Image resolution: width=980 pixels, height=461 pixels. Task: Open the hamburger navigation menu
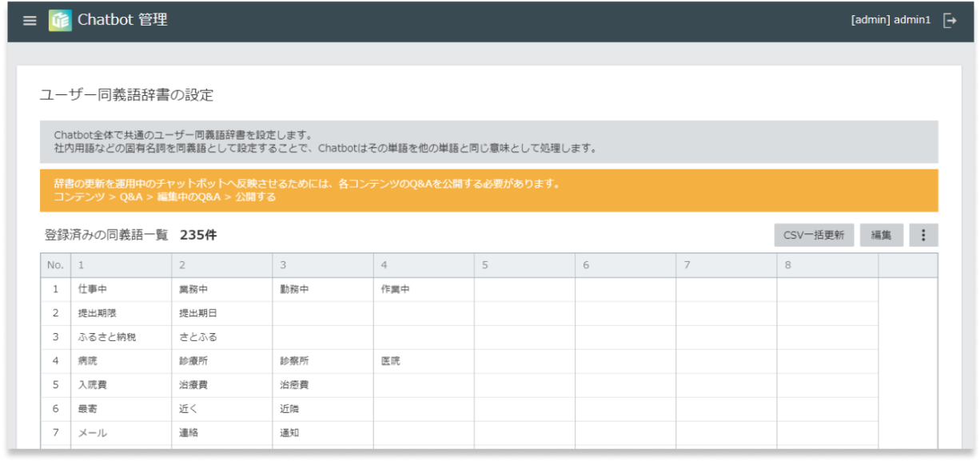click(29, 20)
